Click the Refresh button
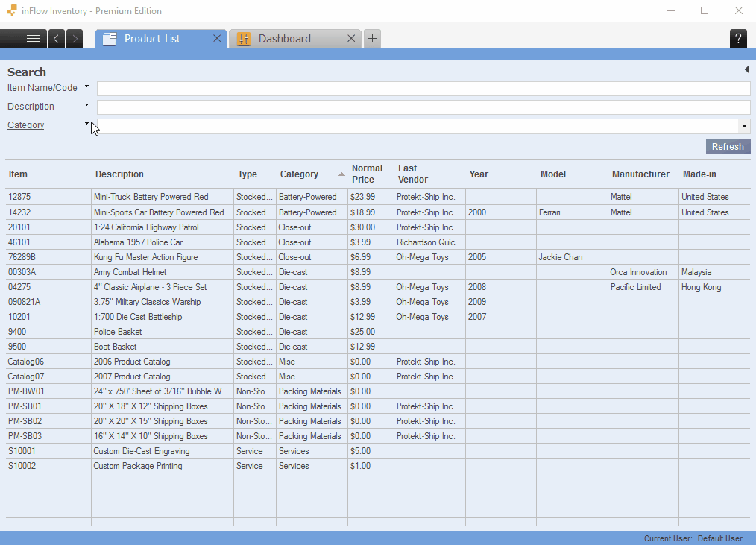Viewport: 756px width, 545px height. click(x=728, y=147)
